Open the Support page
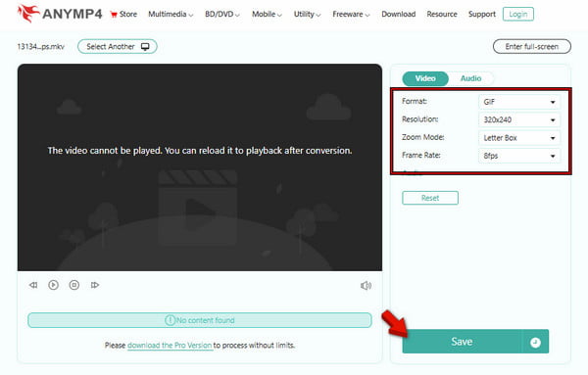 [482, 15]
